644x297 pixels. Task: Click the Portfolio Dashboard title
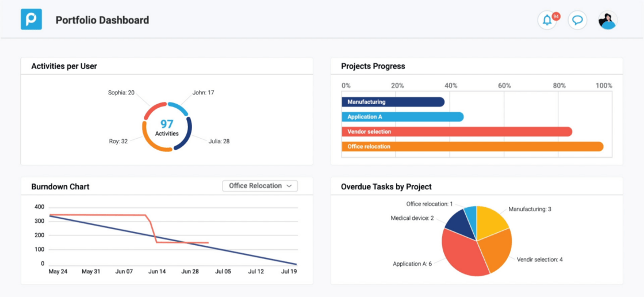click(x=102, y=20)
